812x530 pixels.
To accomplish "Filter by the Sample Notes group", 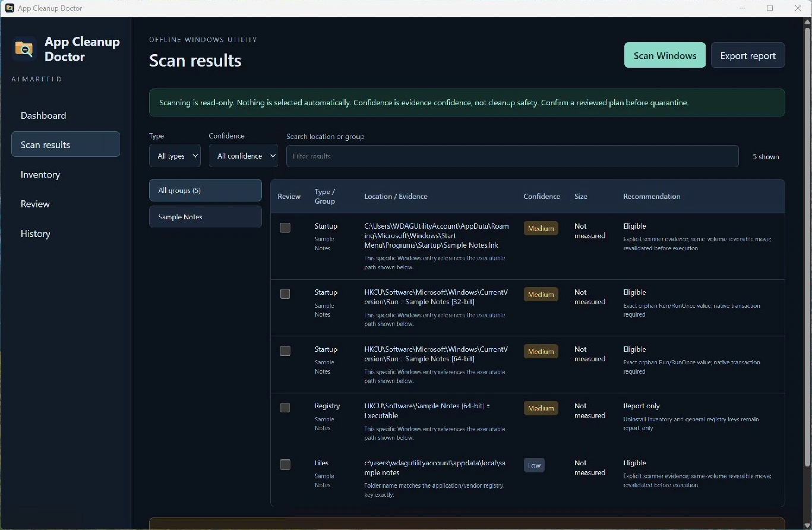I will click(x=206, y=217).
